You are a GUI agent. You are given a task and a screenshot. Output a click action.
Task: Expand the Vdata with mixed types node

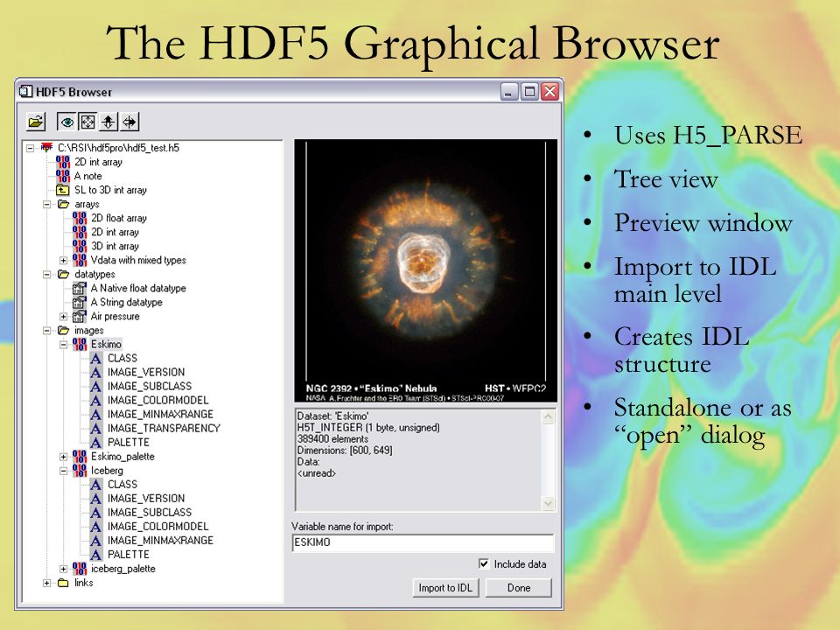coord(64,261)
